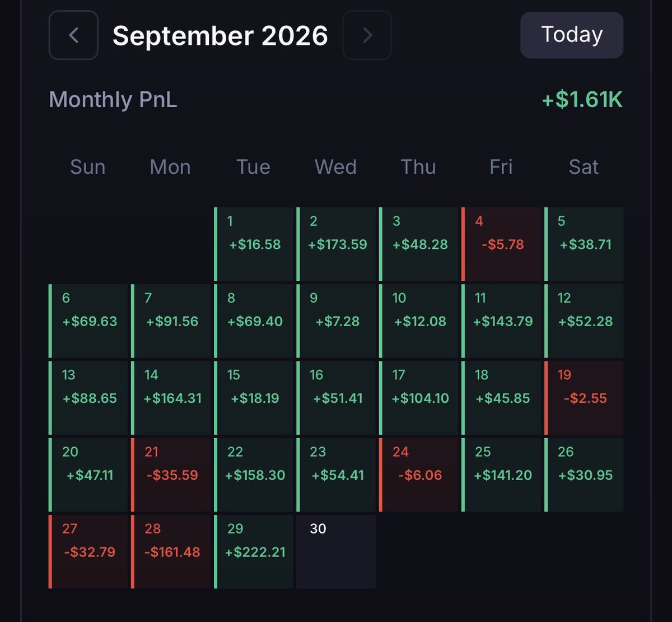Go to next month with right chevron

tap(367, 35)
